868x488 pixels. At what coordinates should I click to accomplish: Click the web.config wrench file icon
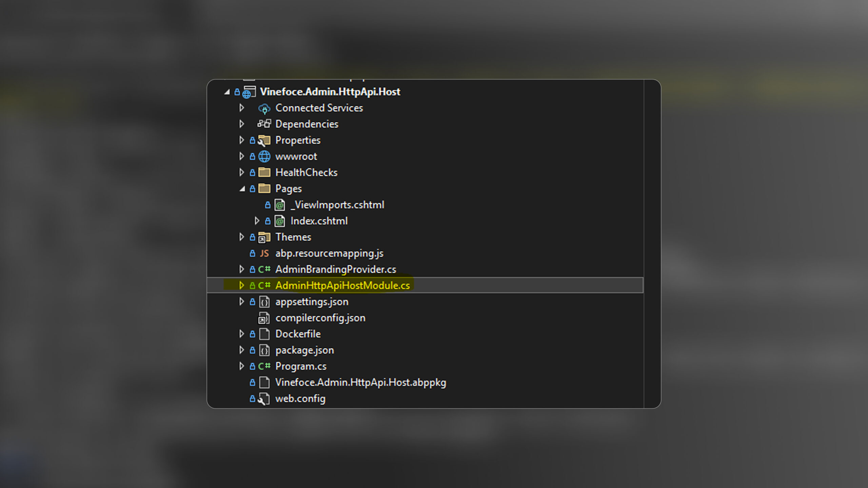point(264,399)
